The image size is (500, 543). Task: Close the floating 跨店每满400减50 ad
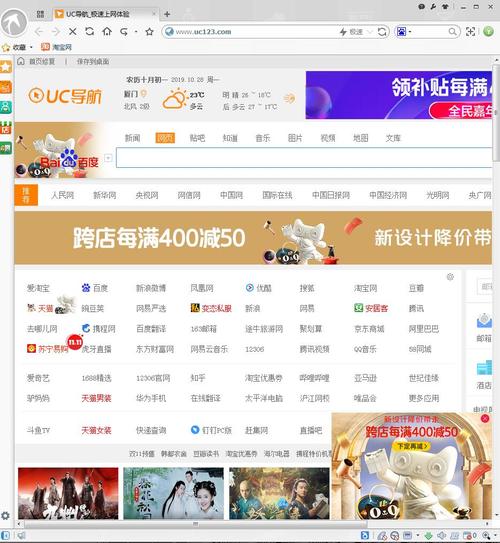[x=485, y=418]
